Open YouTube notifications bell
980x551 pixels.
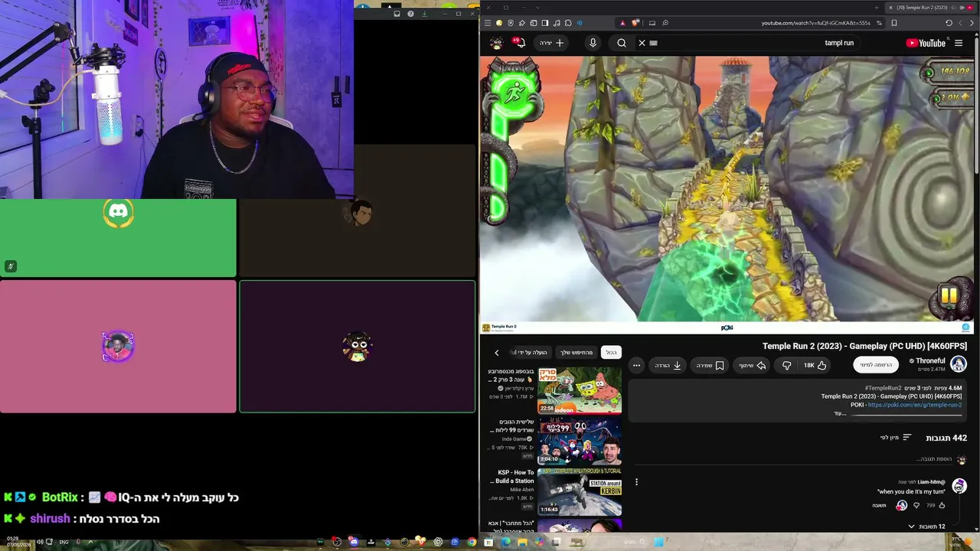(x=521, y=43)
